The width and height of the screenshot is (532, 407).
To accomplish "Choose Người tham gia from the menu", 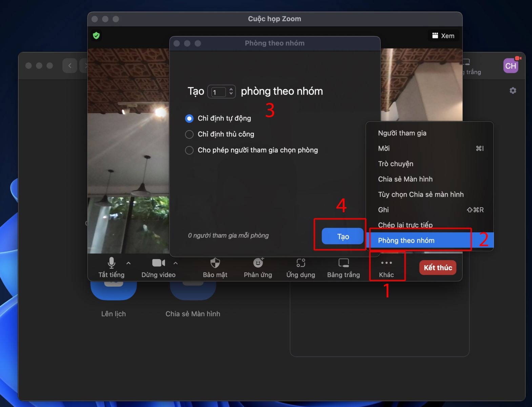I will [430, 133].
